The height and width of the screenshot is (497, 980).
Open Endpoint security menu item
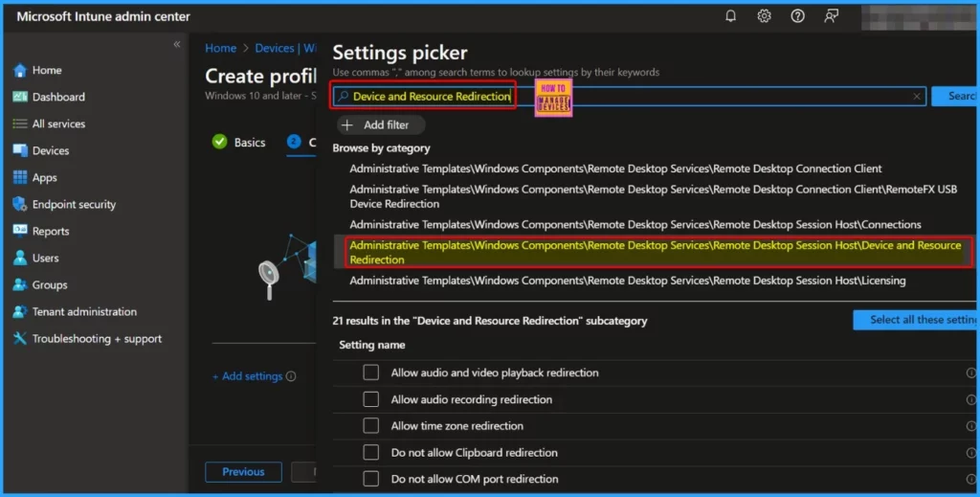click(74, 204)
